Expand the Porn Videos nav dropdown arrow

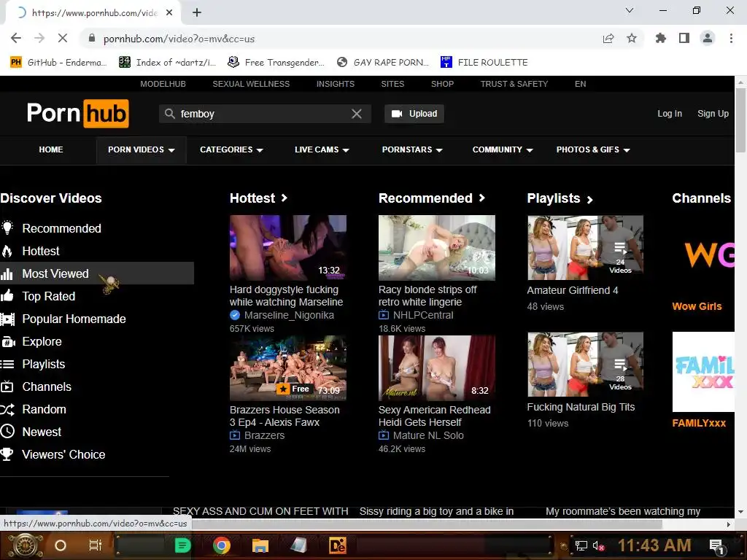click(171, 150)
